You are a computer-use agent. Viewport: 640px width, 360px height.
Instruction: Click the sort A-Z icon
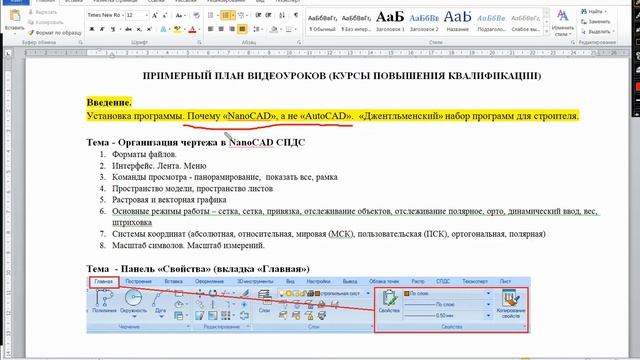pos(282,16)
